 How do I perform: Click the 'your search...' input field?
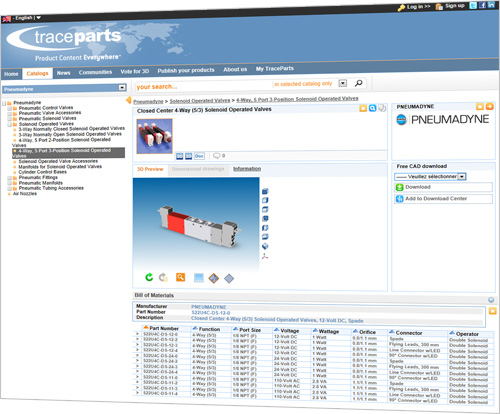[x=203, y=86]
